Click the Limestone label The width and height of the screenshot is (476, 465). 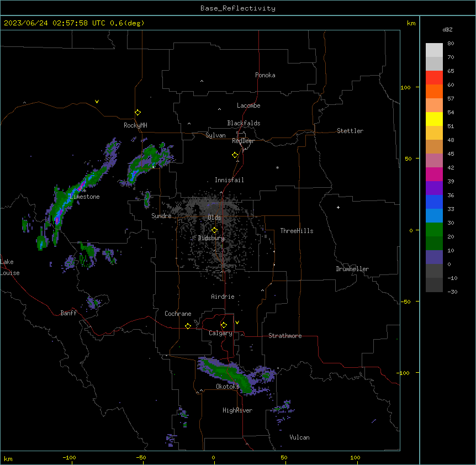84,197
